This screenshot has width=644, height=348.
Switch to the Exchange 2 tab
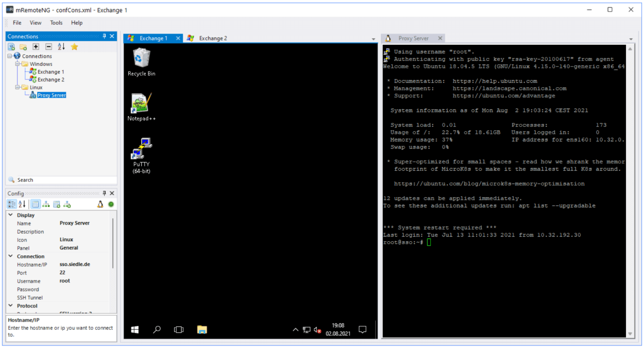[x=207, y=38]
